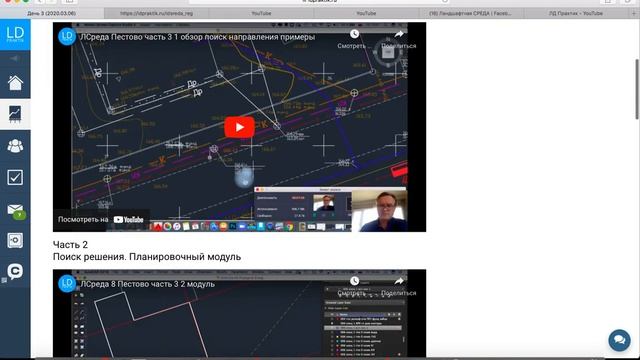The width and height of the screenshot is (640, 360).
Task: Switch to the second YouTube tab
Action: [x=366, y=13]
